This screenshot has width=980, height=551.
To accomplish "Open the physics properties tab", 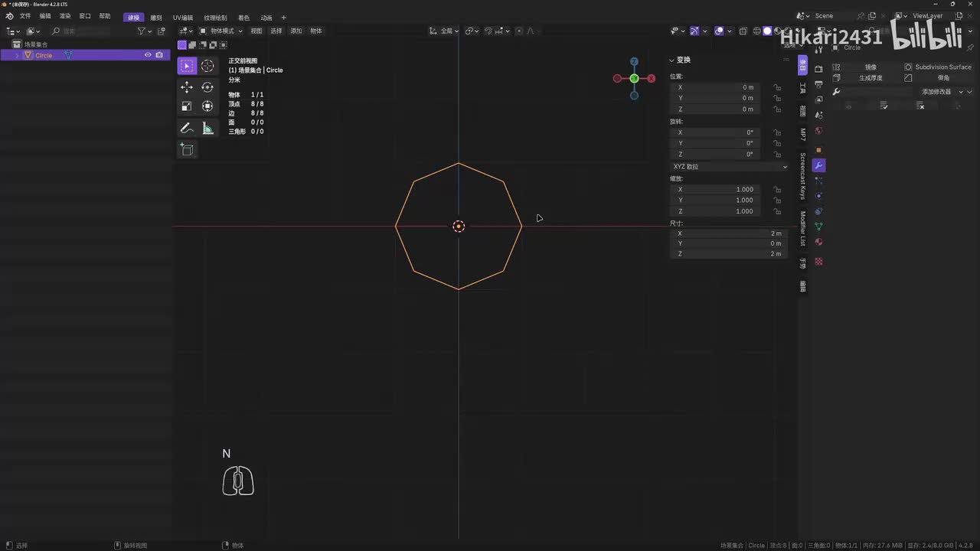I will coord(818,196).
